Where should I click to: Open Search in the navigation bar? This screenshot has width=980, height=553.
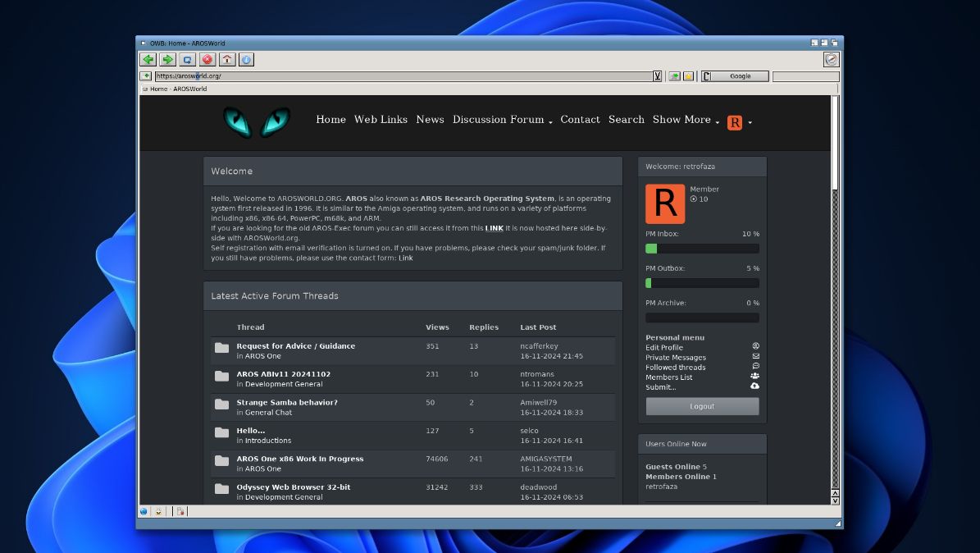pyautogui.click(x=627, y=120)
